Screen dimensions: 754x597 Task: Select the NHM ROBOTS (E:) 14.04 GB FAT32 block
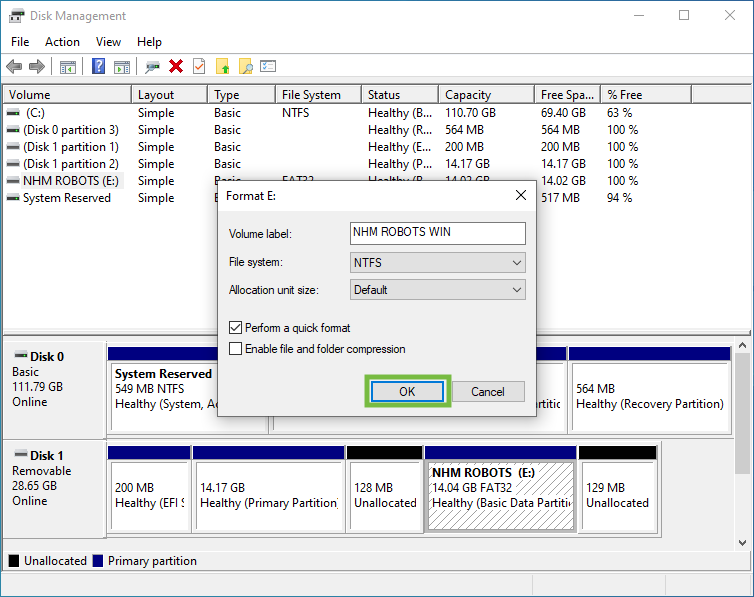[x=501, y=489]
